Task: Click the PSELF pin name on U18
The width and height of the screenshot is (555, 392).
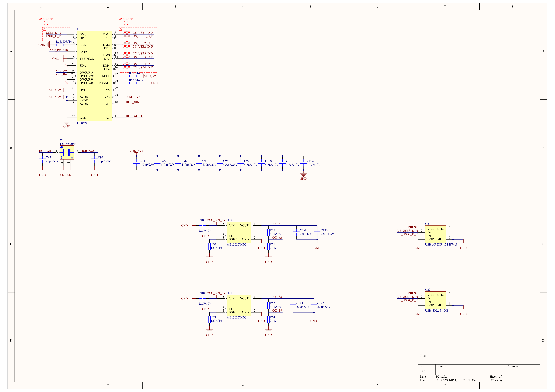Action: pos(105,76)
